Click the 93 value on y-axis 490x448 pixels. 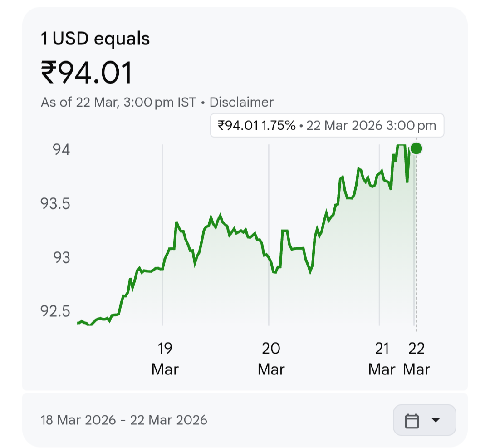pyautogui.click(x=61, y=258)
